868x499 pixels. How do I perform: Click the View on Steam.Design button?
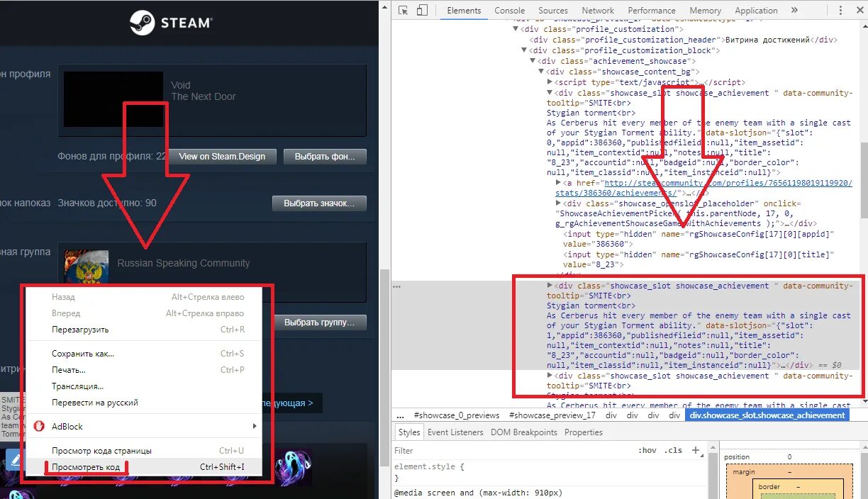tap(222, 157)
